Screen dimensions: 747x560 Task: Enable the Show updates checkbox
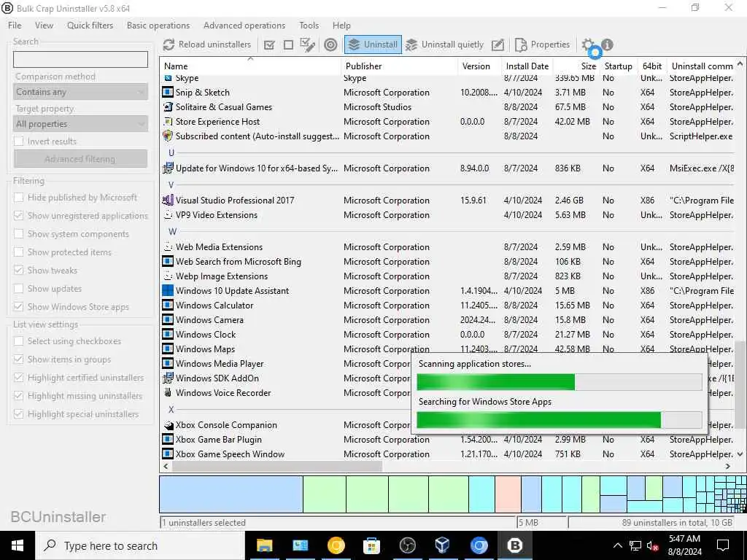[18, 289]
